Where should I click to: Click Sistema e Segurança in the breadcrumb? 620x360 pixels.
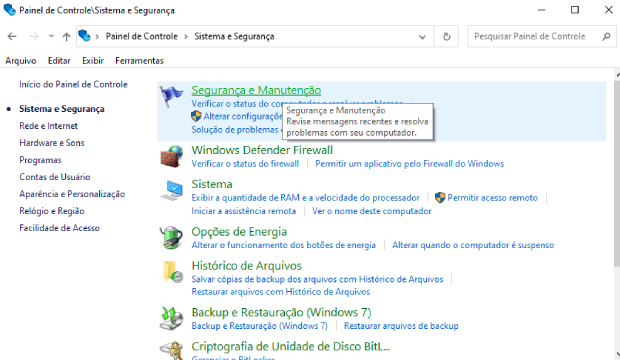click(x=234, y=36)
